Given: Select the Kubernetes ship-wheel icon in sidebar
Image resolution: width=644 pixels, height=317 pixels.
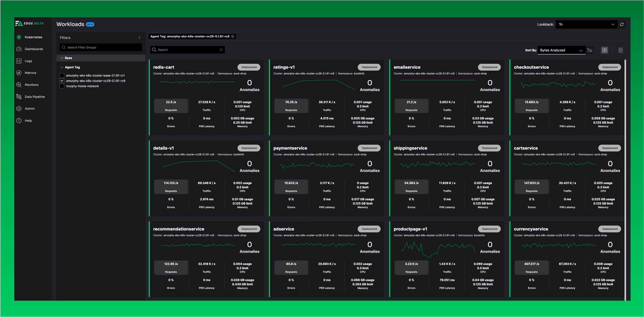Looking at the screenshot, I should [19, 37].
